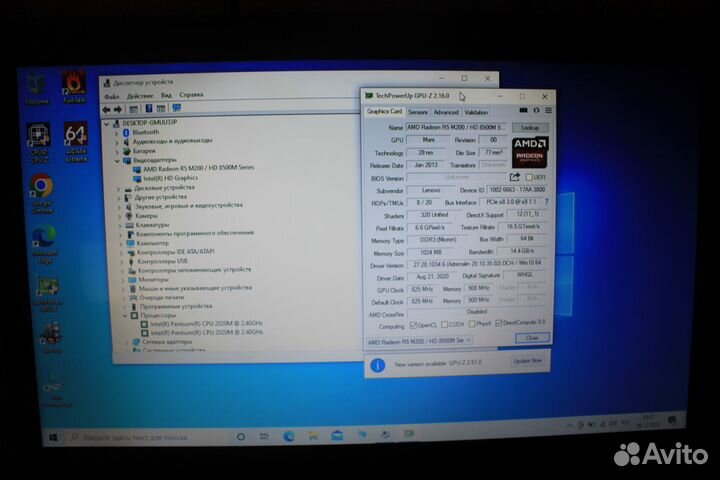Open File Explorer from the taskbar
720x480 pixels.
tap(313, 435)
